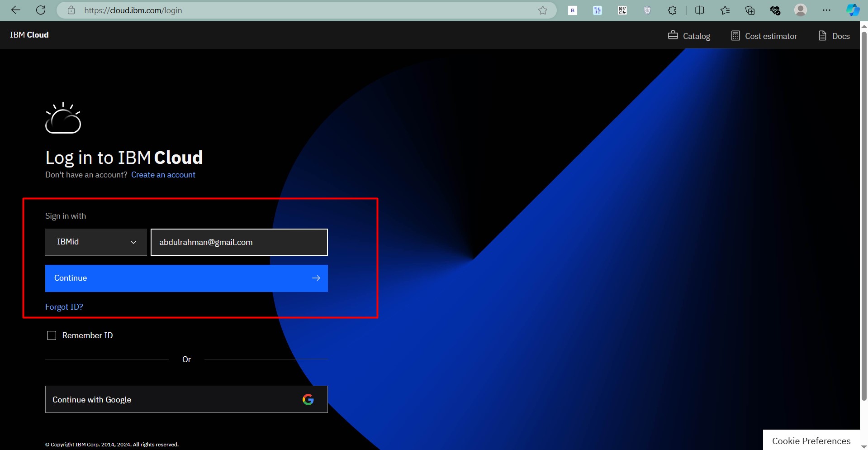Open Cookie Preferences

811,440
